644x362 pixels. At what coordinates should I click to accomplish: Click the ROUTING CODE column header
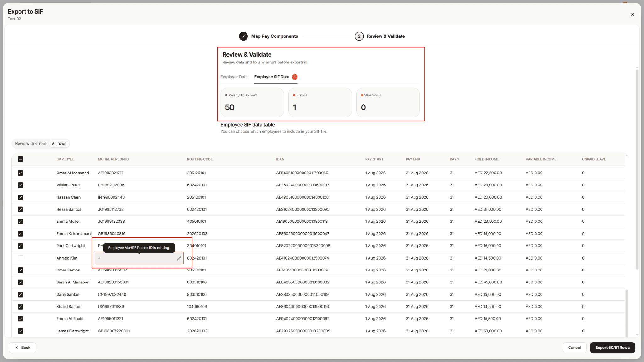pyautogui.click(x=200, y=159)
